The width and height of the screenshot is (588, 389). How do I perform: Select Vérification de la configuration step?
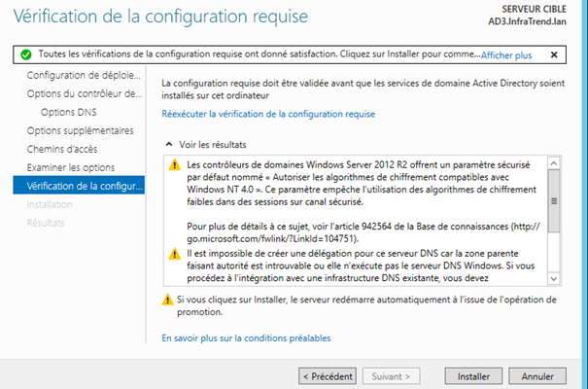(x=86, y=186)
